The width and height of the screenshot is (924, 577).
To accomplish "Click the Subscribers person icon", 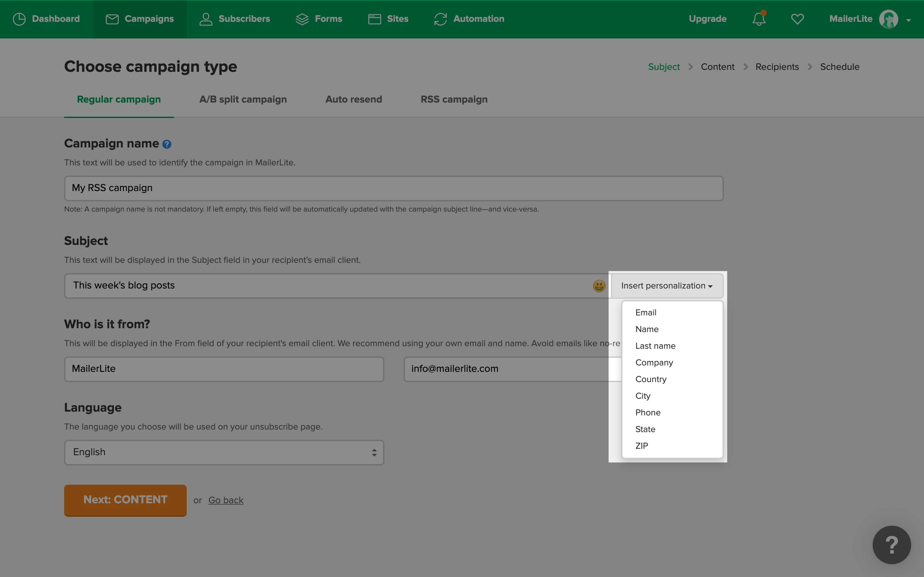I will (x=206, y=19).
